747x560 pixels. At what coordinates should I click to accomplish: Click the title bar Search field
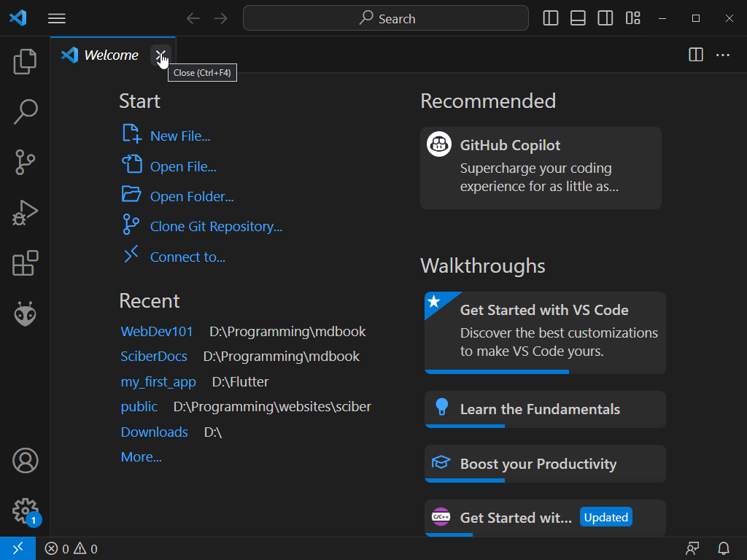click(386, 18)
